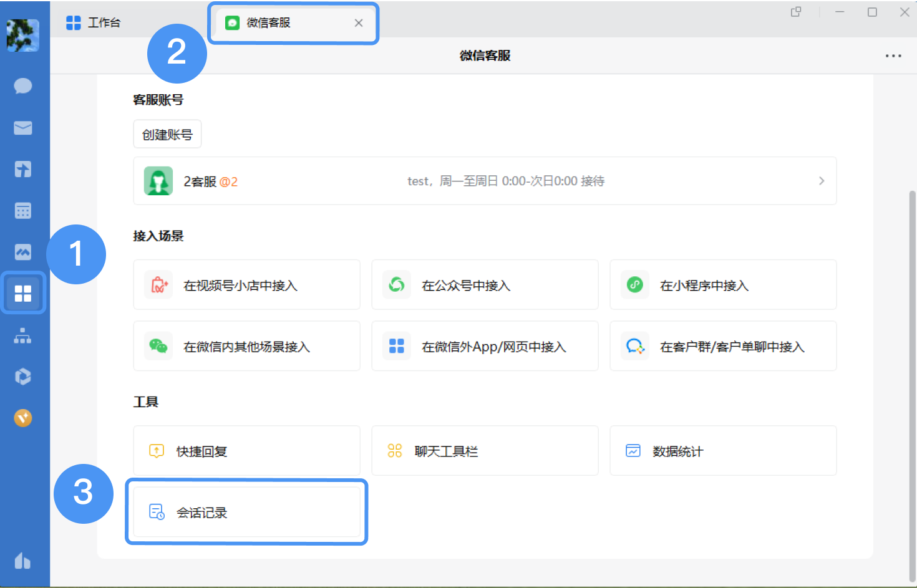The image size is (917, 588).
Task: Click the 视频号小店 shopping bag icon
Action: coord(159,285)
